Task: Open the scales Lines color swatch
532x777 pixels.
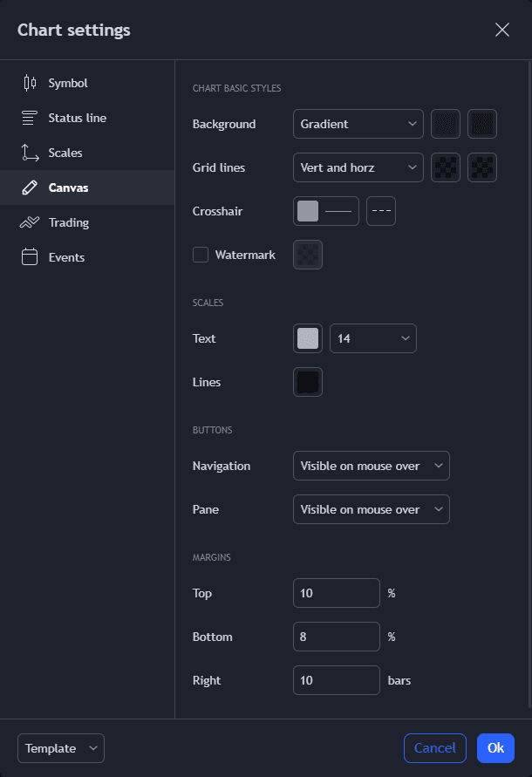Action: point(308,382)
